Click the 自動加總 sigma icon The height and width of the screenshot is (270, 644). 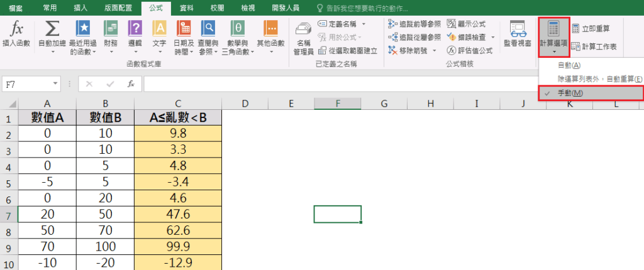point(53,29)
